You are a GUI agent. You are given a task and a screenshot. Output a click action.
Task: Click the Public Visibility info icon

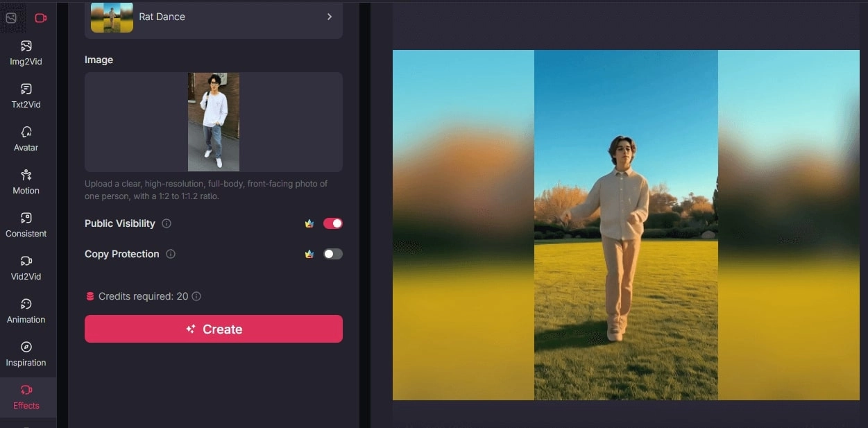pos(167,223)
